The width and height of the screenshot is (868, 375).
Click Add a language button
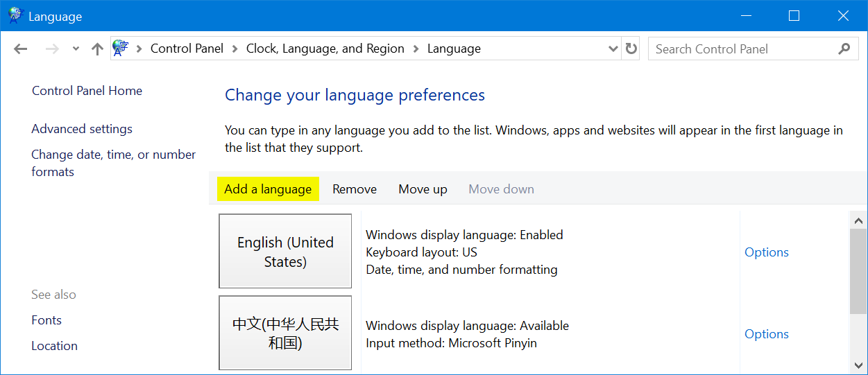point(268,189)
